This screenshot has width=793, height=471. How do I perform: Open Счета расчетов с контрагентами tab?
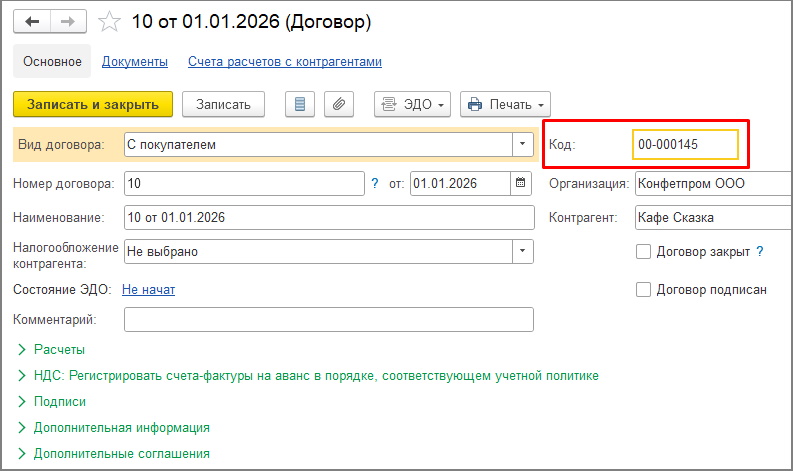click(x=285, y=62)
